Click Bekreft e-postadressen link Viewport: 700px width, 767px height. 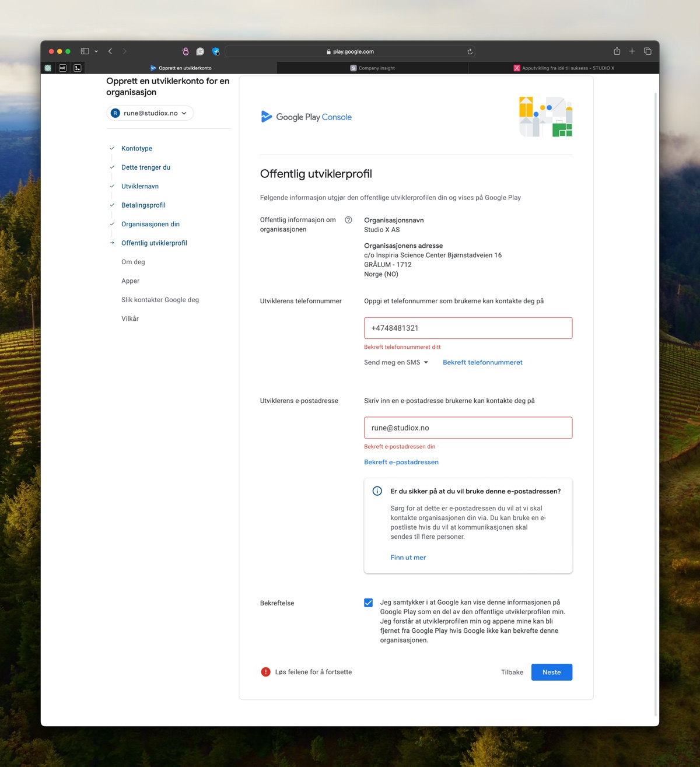(401, 462)
